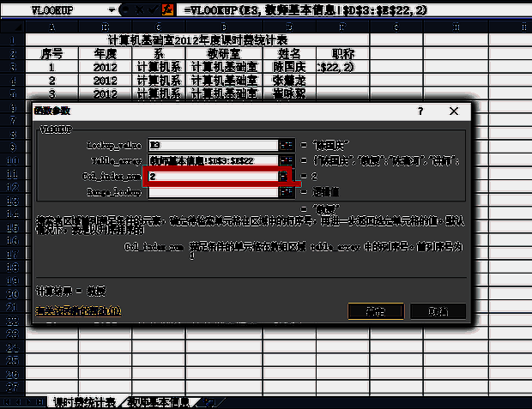Click the 教研室 header cell
Viewport: 532px width, 409px height.
(x=224, y=53)
